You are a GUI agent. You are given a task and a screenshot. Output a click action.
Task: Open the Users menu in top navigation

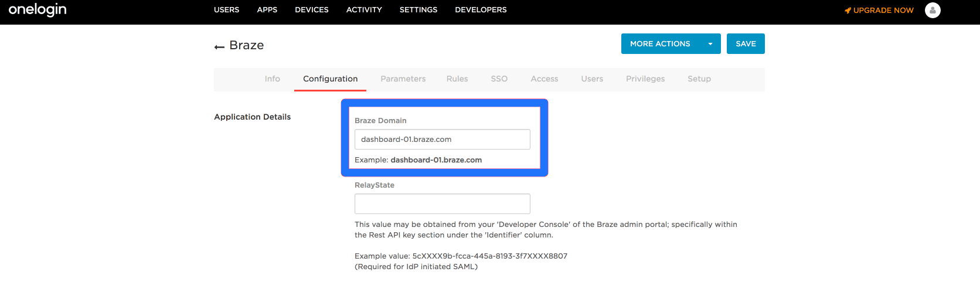click(226, 10)
